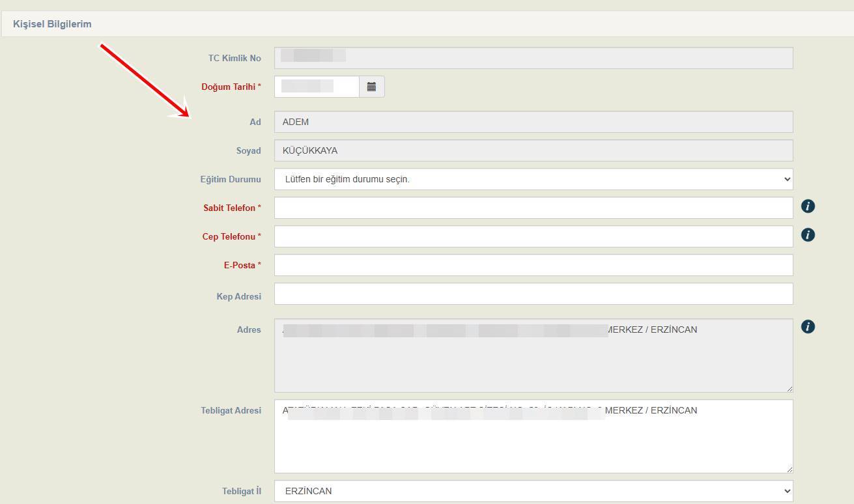Click resize handle of Adres textarea
The image size is (854, 504).
[x=789, y=388]
